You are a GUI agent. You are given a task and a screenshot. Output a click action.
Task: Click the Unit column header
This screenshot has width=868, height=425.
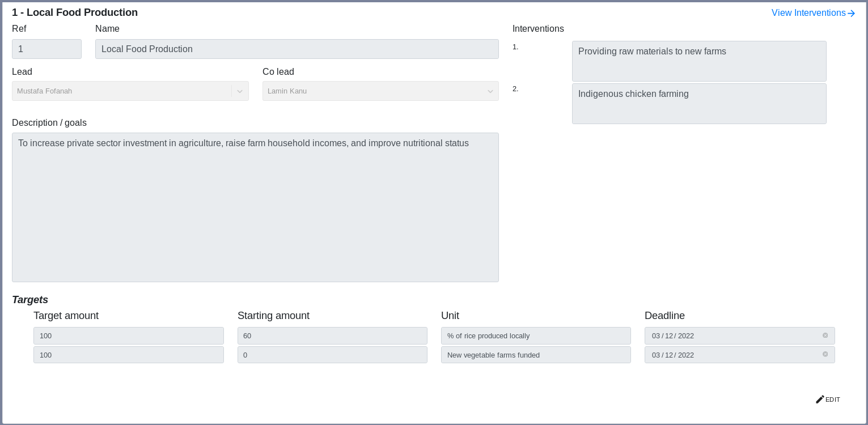(450, 316)
